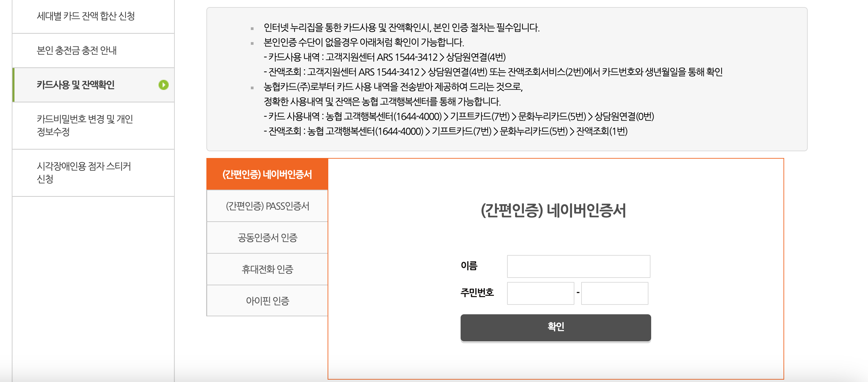
Task: Switch to the 공동인증서 인증 tab
Action: pyautogui.click(x=267, y=238)
